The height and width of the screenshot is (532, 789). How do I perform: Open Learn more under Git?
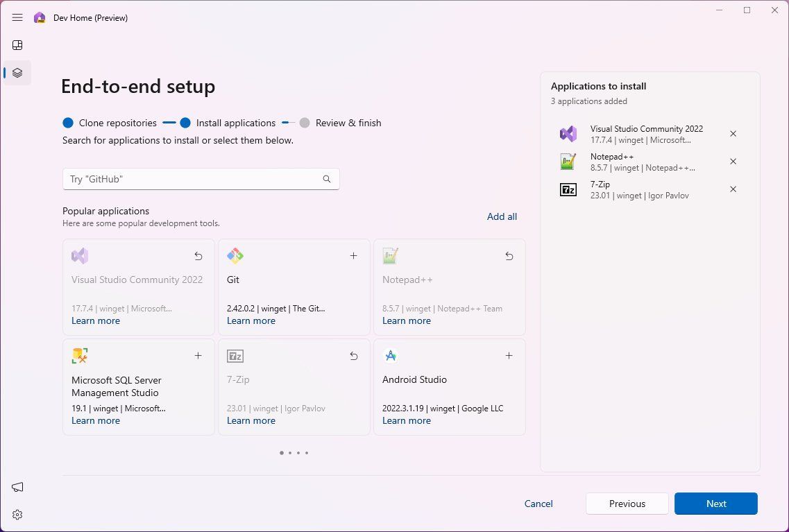[251, 320]
